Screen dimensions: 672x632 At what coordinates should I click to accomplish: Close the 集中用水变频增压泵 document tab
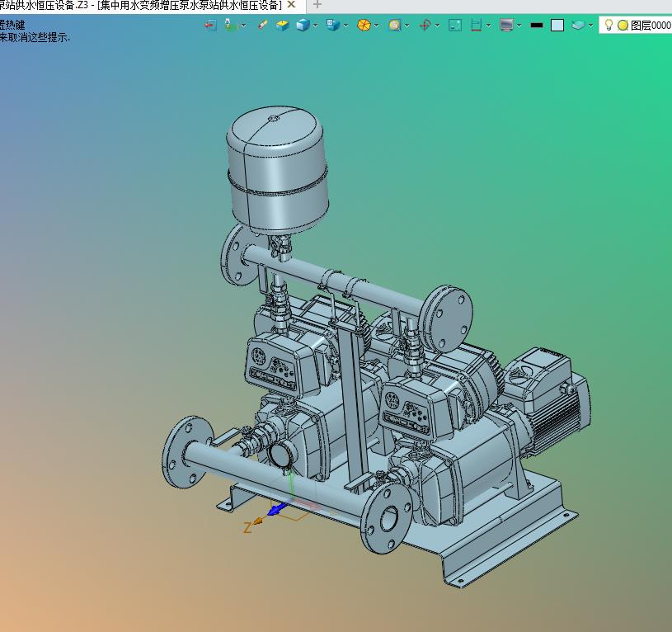291,5
